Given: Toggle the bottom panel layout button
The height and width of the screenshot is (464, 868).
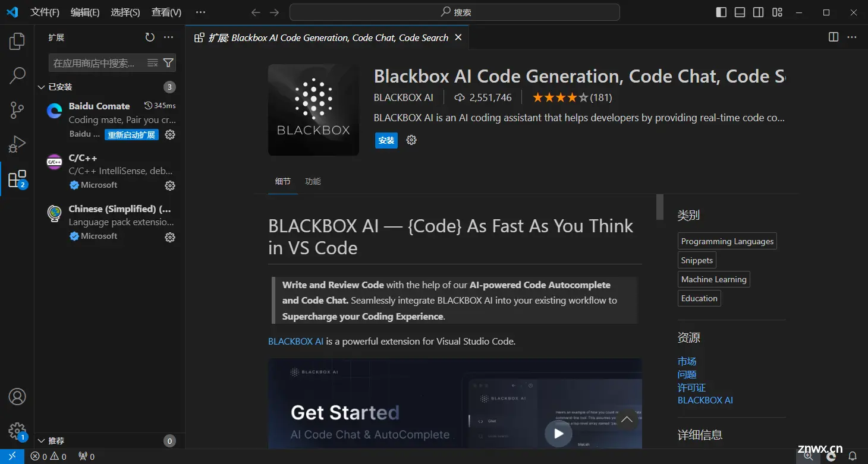Looking at the screenshot, I should (x=740, y=12).
